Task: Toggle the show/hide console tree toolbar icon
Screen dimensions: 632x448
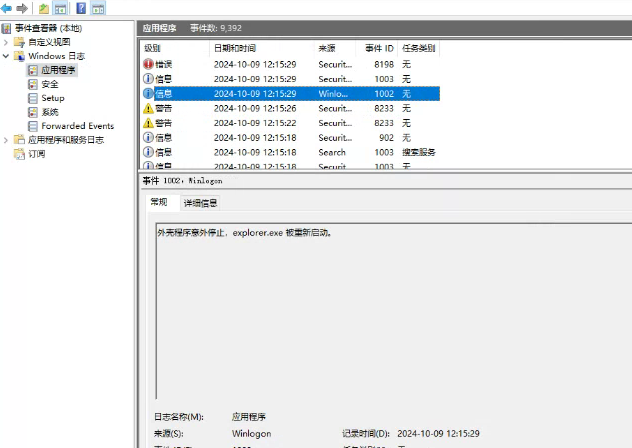Action: click(x=61, y=9)
